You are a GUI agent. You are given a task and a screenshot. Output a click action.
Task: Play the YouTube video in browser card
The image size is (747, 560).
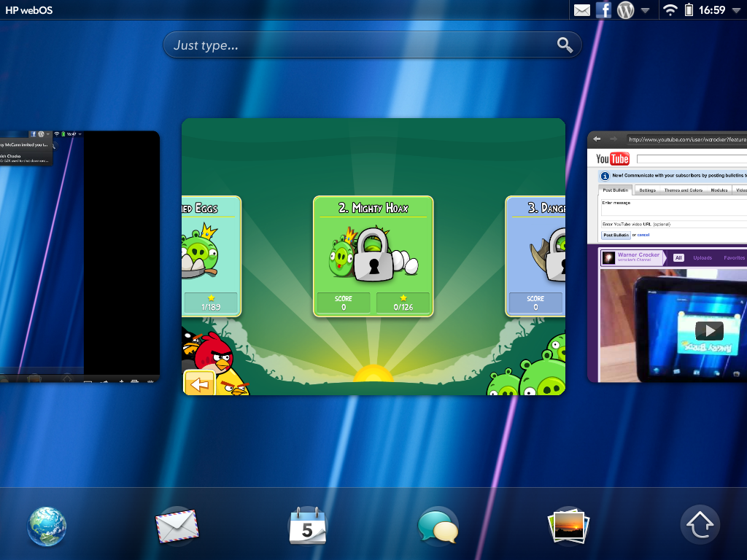coord(709,330)
